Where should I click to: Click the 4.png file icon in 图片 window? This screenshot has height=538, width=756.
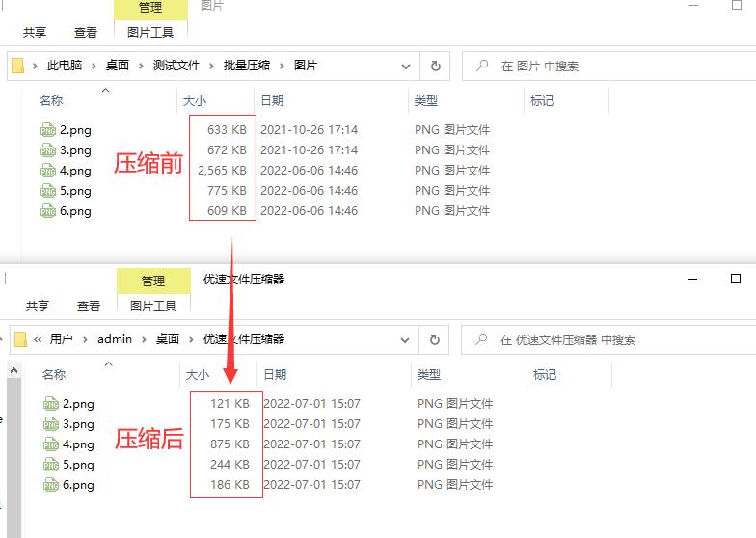[x=48, y=170]
